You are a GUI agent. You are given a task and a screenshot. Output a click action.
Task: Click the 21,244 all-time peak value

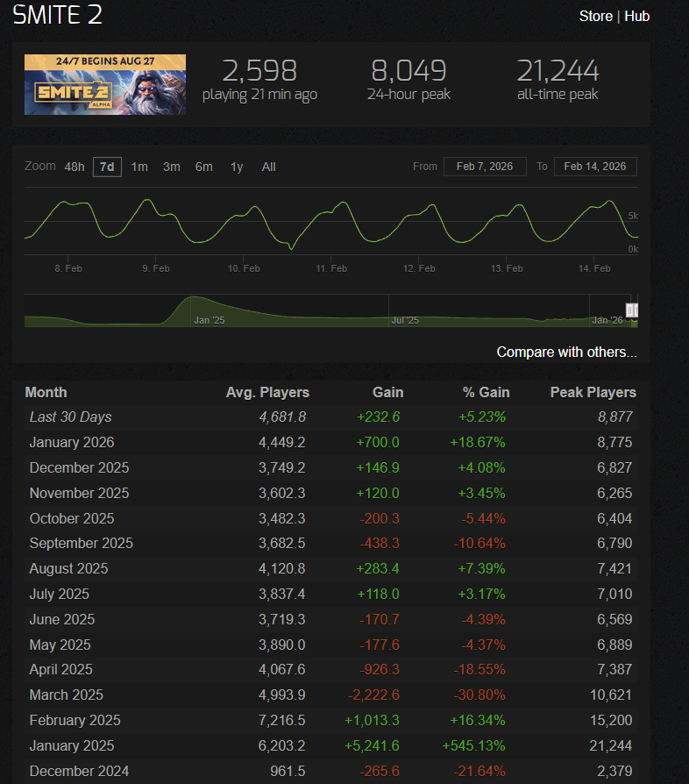558,70
